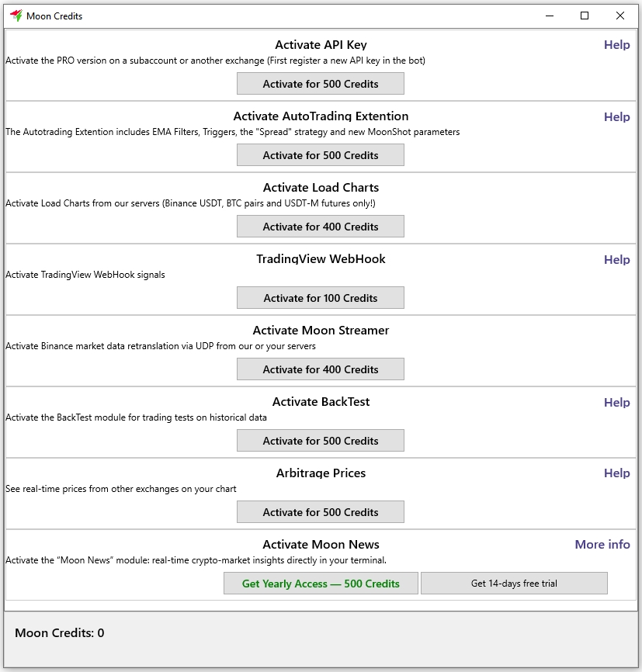
Task: Open Help for Arbitrage Prices
Action: (x=616, y=473)
